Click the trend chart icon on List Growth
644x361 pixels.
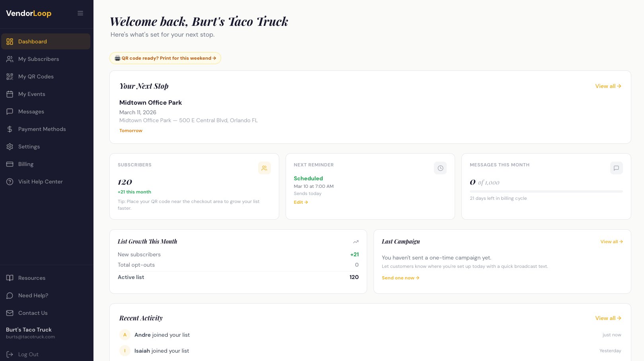point(356,242)
